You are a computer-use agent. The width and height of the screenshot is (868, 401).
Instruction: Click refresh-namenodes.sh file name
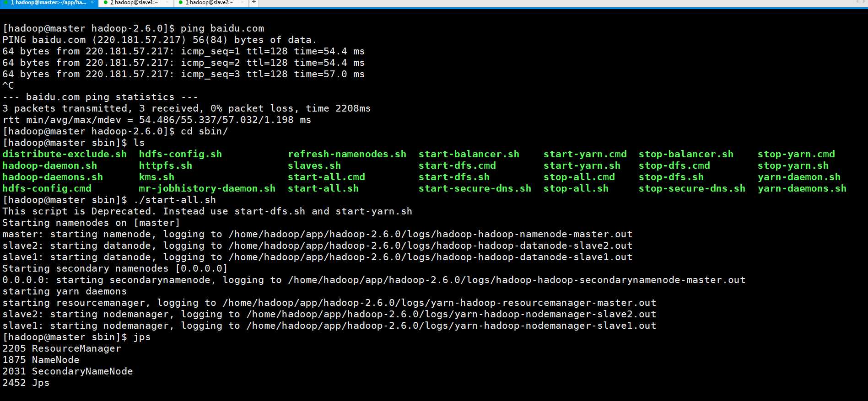click(347, 154)
